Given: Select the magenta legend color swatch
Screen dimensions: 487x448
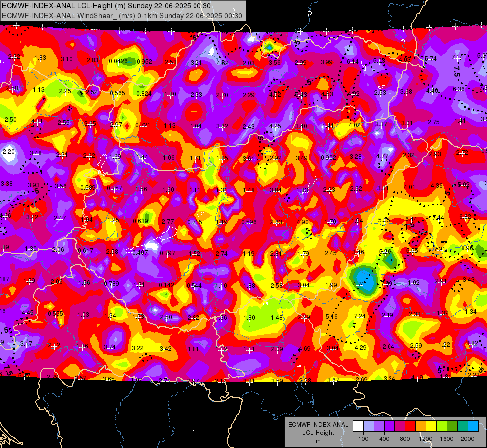Looking at the screenshot, I should [400, 426].
